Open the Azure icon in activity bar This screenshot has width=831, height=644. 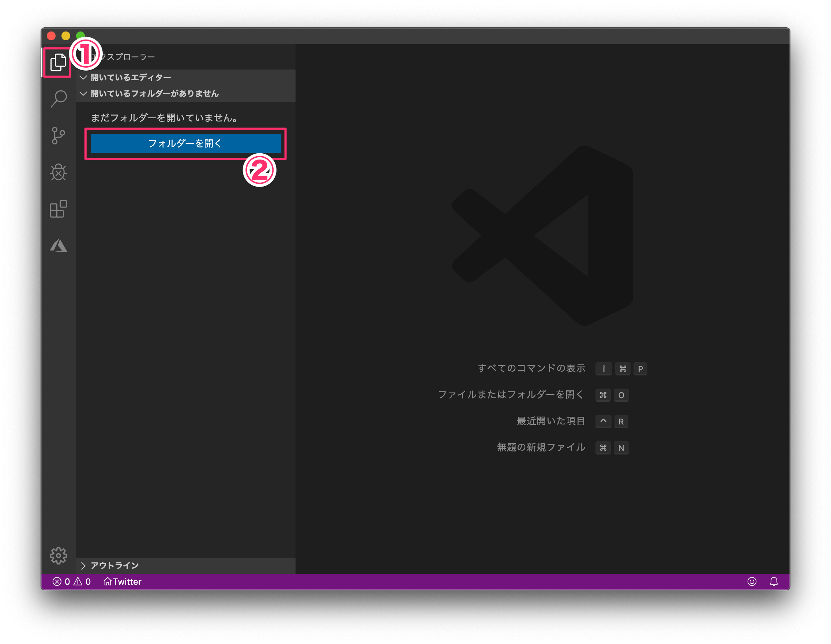pos(59,246)
